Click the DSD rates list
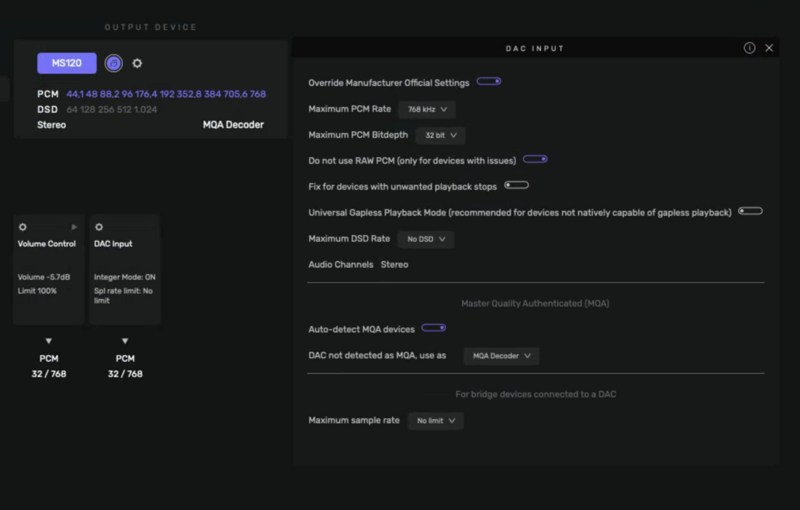The height and width of the screenshot is (510, 800). point(112,110)
